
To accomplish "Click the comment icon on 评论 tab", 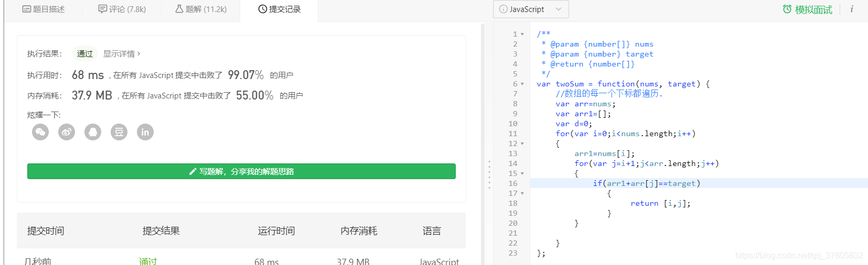I will 103,9.
